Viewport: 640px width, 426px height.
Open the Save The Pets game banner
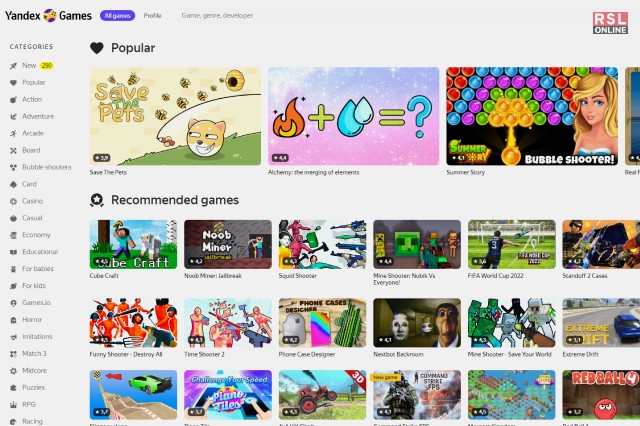pyautogui.click(x=175, y=116)
